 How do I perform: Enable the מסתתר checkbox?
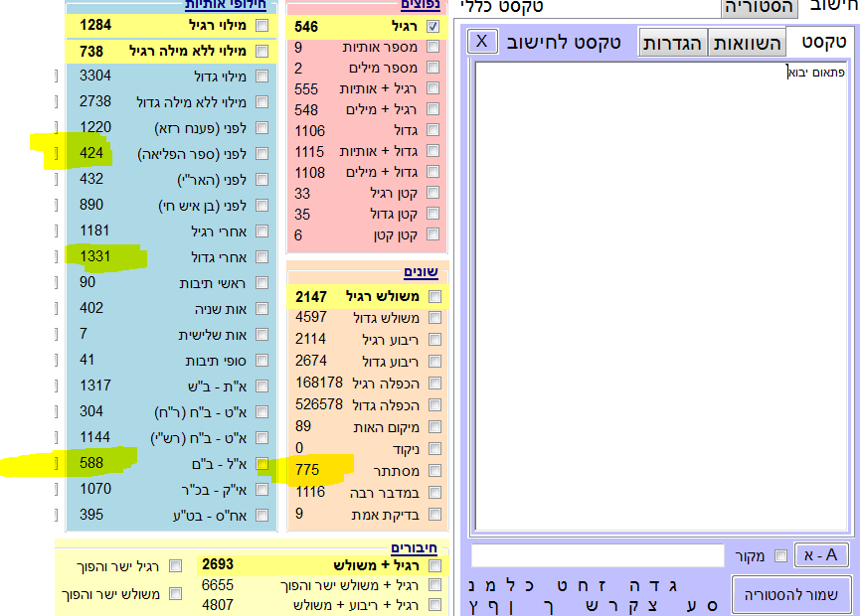(x=432, y=470)
